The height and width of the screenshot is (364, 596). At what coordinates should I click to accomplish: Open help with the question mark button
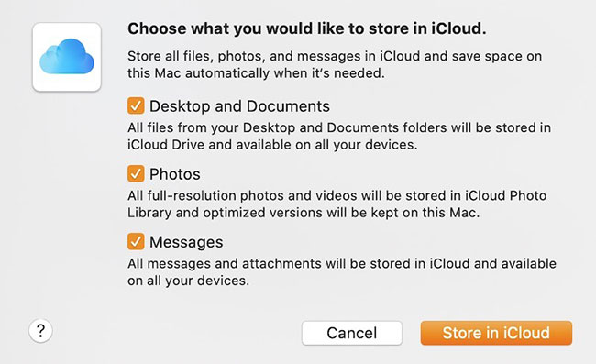click(x=40, y=331)
